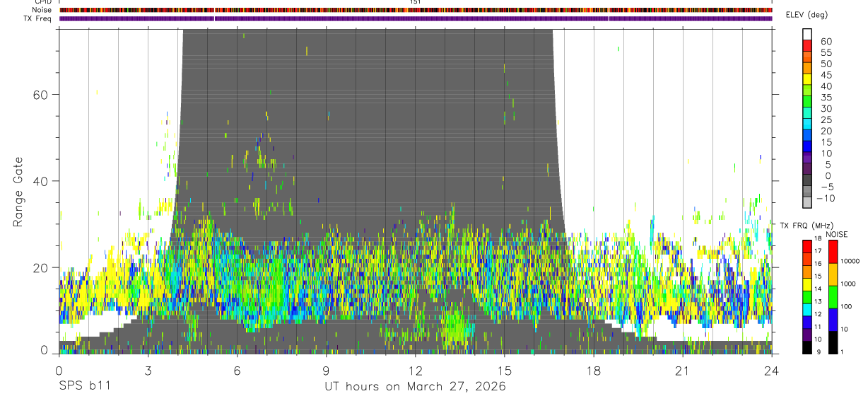Viewport: 868px width, 401px height.
Task: Click the ELEV colorbar label "30"
Action: point(826,109)
